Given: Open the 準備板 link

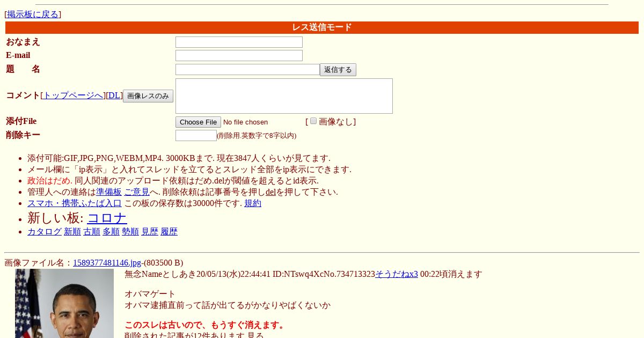Looking at the screenshot, I should [x=109, y=192].
